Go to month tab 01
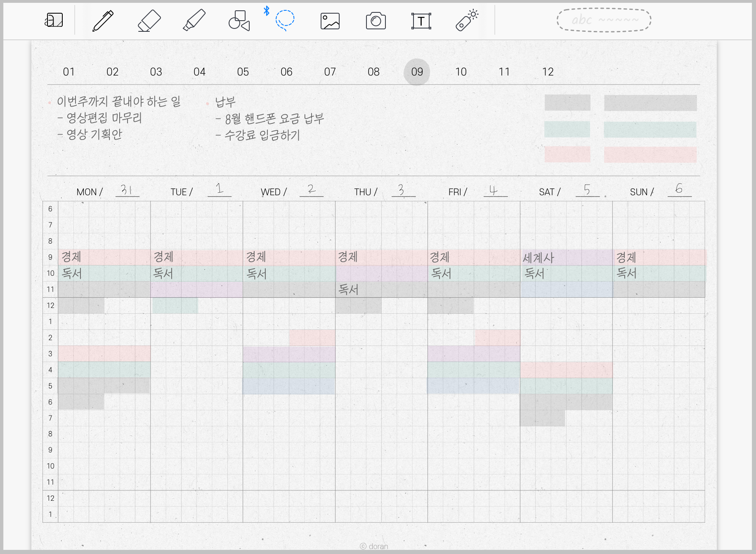The height and width of the screenshot is (554, 756). [x=69, y=72]
